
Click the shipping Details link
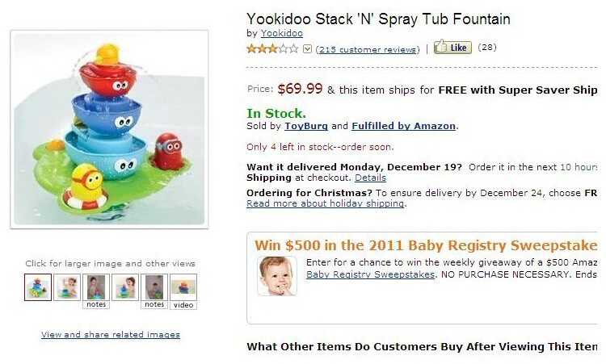[x=370, y=178]
